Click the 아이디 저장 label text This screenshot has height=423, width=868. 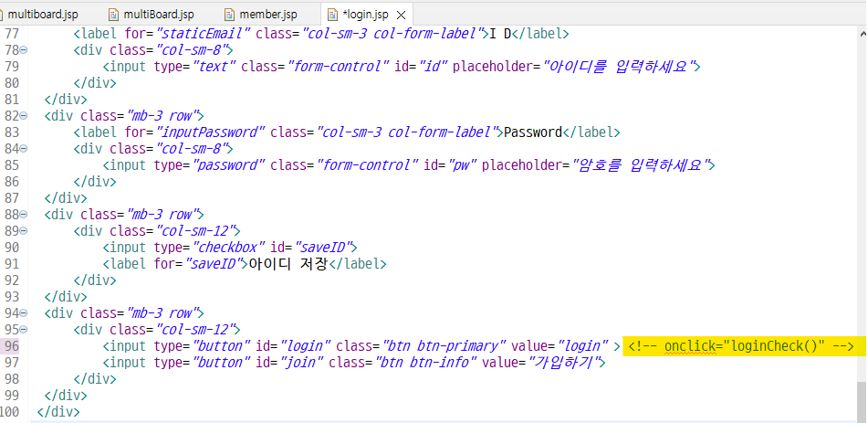pos(289,264)
